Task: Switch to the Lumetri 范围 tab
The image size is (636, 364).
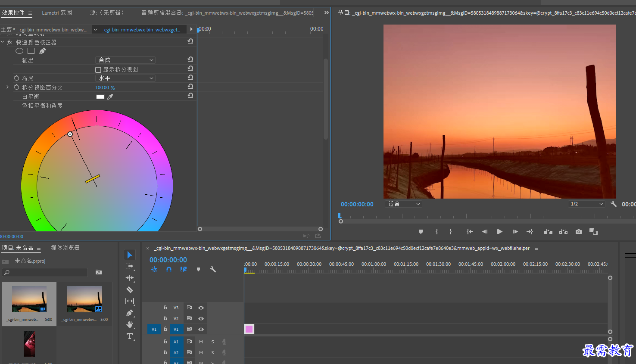Action: click(57, 13)
